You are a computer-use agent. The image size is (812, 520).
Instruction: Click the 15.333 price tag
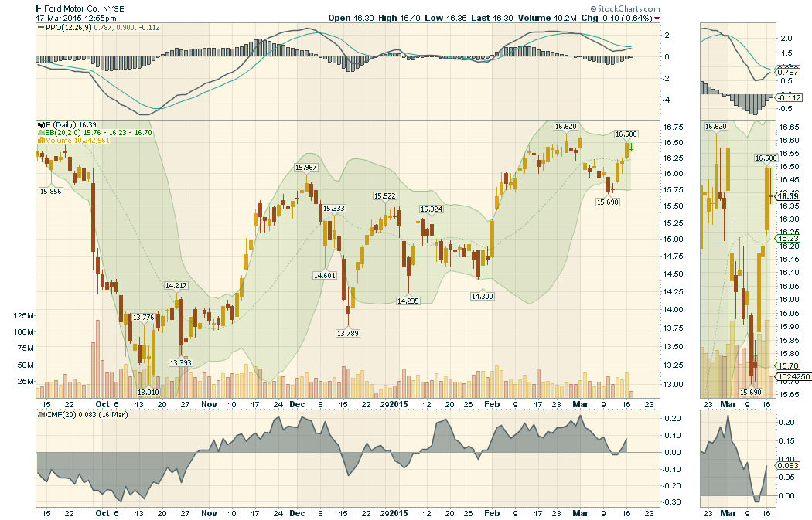click(334, 208)
